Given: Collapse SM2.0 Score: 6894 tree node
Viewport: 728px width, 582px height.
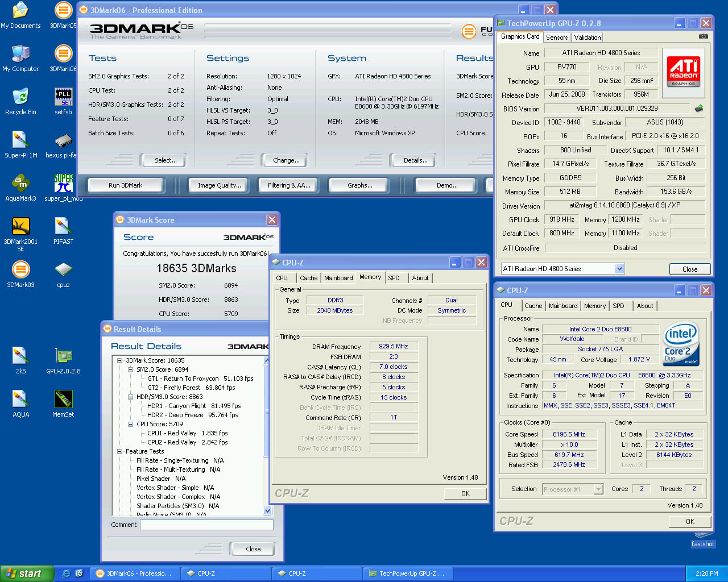Looking at the screenshot, I should [x=131, y=369].
